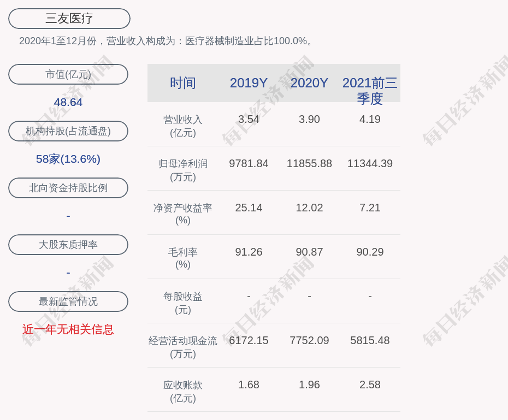The image size is (508, 420).
Task: Select the 营业收入(亿元) row label
Action: coord(183,126)
